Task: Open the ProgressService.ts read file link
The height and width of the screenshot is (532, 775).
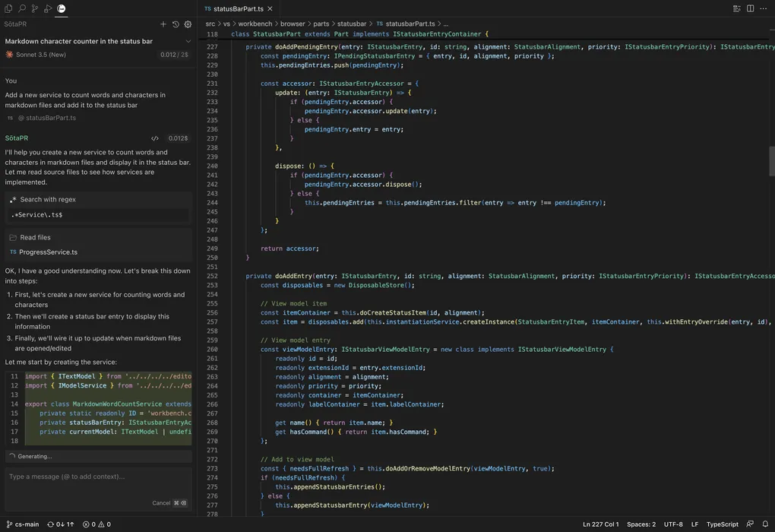Action: coord(47,252)
